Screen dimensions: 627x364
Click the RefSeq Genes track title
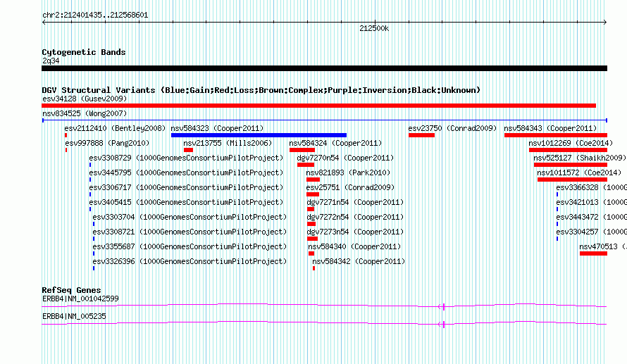pyautogui.click(x=71, y=290)
